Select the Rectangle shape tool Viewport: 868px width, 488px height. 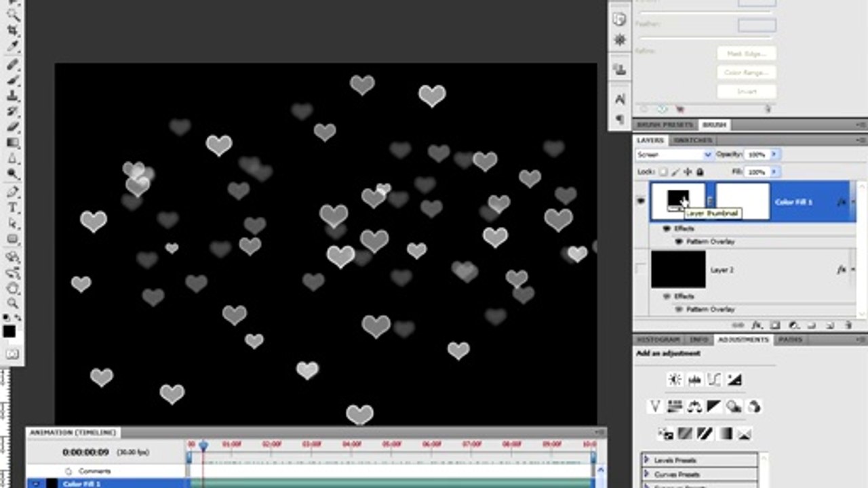pyautogui.click(x=13, y=239)
